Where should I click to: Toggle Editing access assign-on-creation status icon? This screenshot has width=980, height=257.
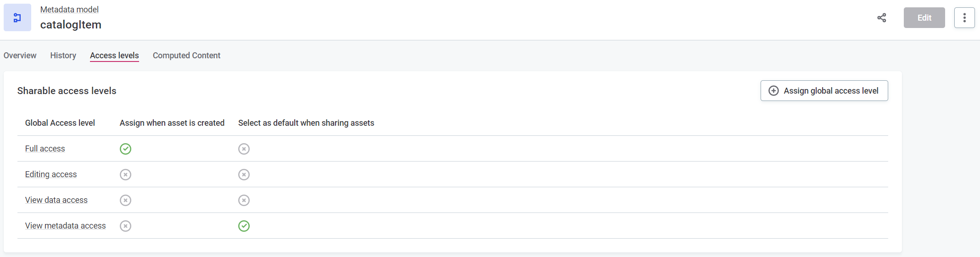coord(125,174)
